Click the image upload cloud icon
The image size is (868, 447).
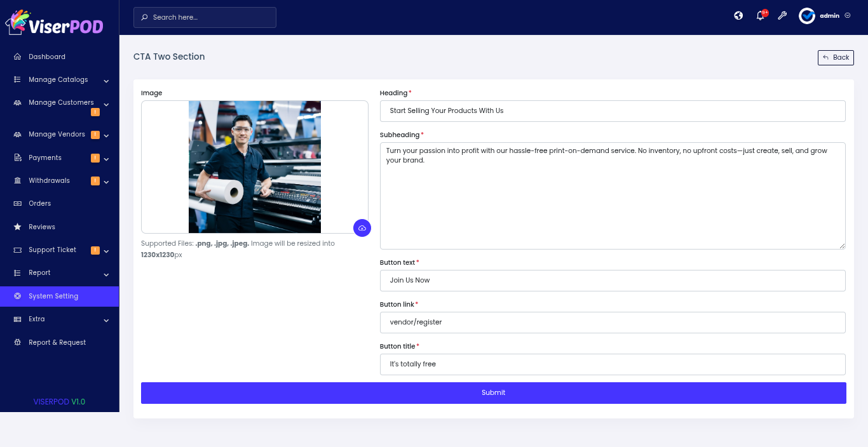pyautogui.click(x=362, y=228)
